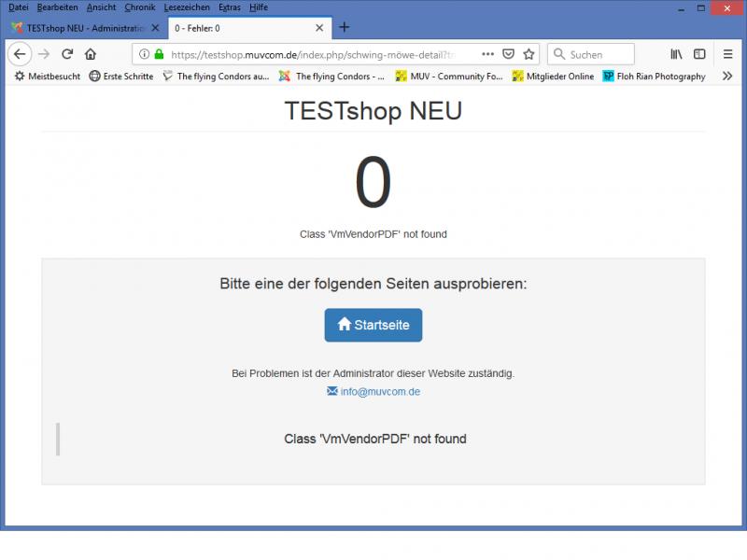
Task: Click into the Suchen search field
Action: click(x=598, y=54)
